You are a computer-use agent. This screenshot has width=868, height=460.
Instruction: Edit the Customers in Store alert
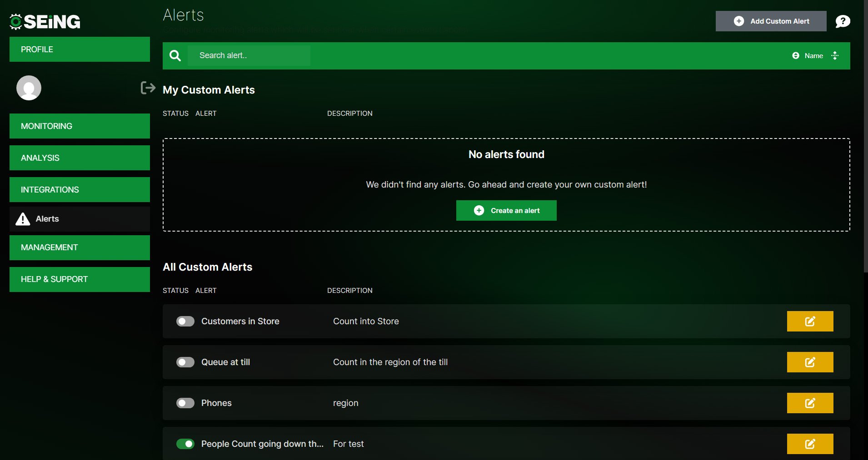click(810, 321)
